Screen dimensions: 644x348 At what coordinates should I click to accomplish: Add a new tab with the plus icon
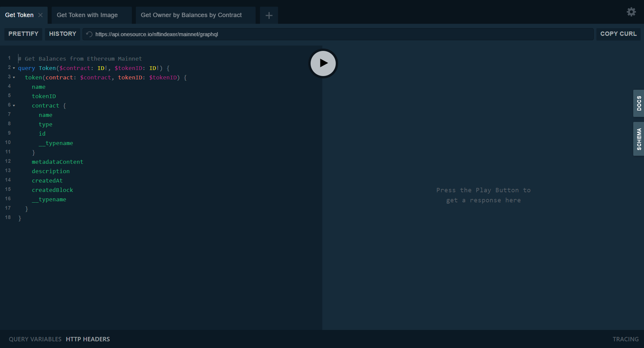[269, 15]
